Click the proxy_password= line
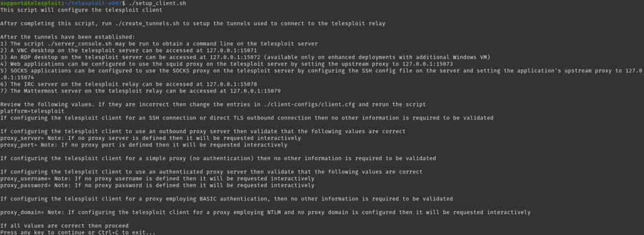The image size is (644, 235). click(157, 185)
